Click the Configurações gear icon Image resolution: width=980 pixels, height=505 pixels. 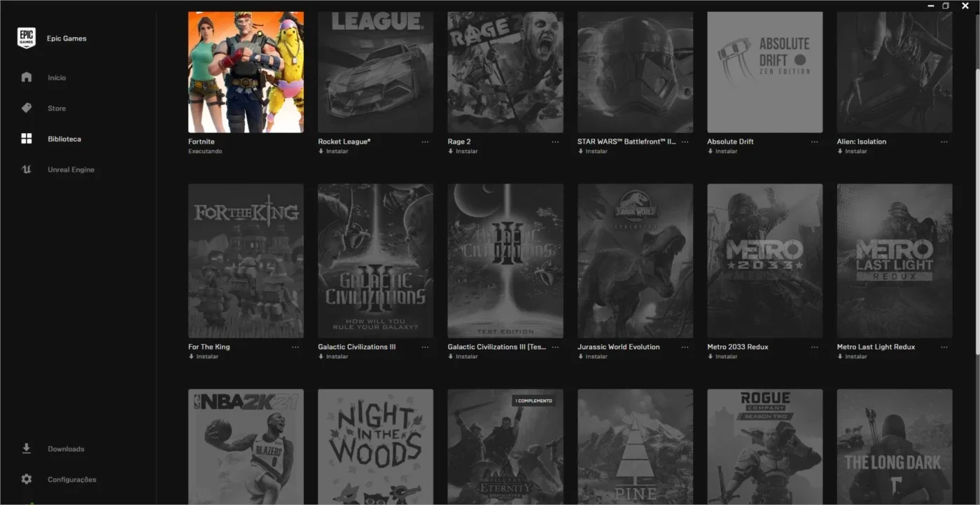[27, 479]
